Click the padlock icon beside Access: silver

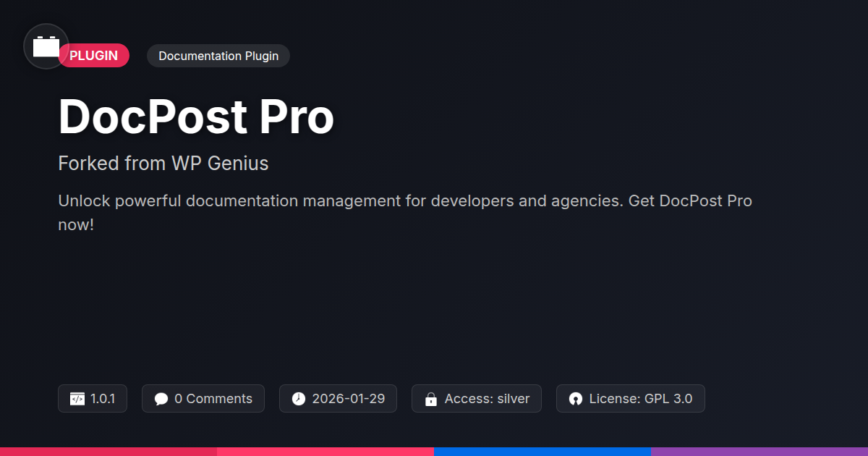(431, 399)
